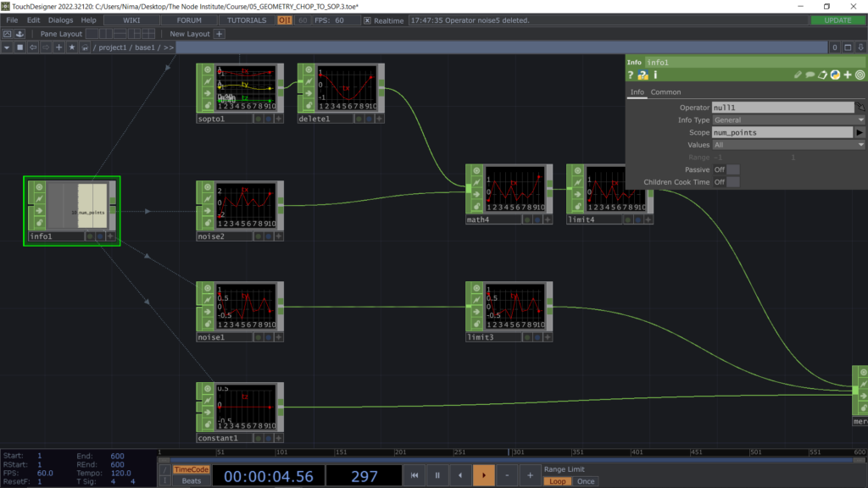Open the FORUM link button
868x488 pixels.
(x=189, y=20)
